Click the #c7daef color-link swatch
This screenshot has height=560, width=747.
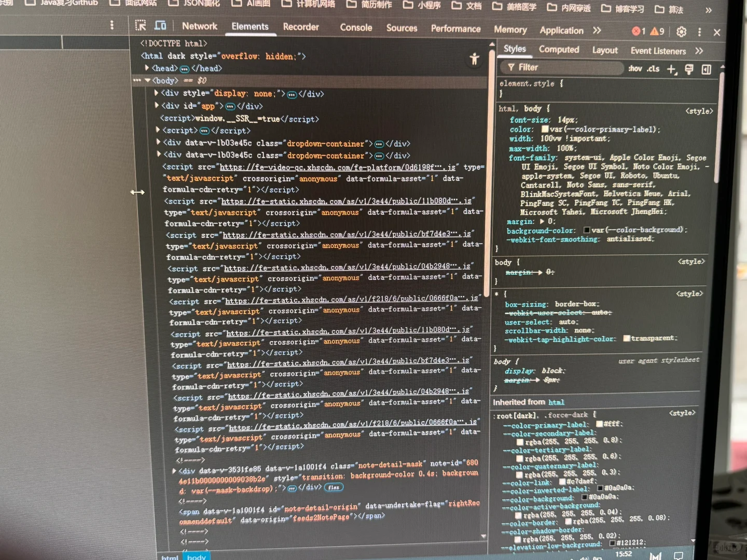click(x=562, y=482)
